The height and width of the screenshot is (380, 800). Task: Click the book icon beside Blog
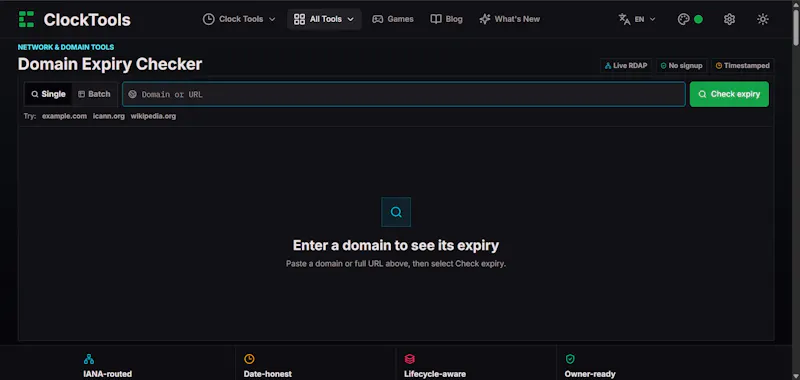(x=436, y=19)
